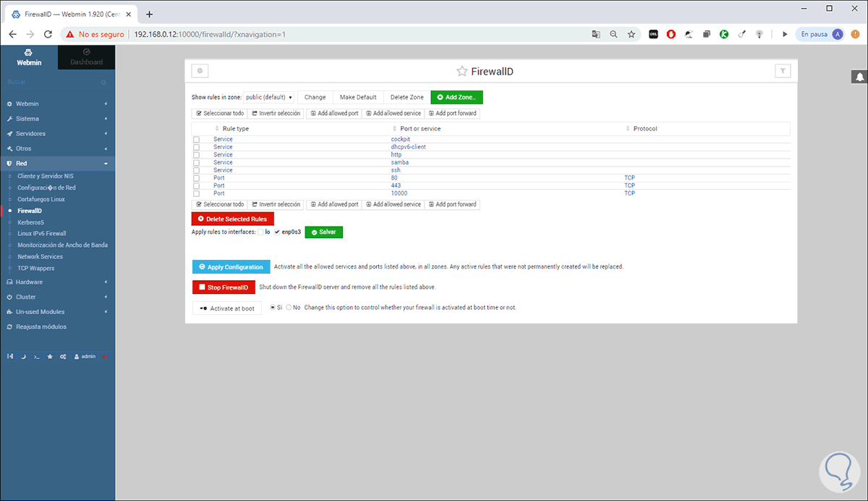The width and height of the screenshot is (868, 501).
Task: Open the notifications bell icon
Action: 860,77
